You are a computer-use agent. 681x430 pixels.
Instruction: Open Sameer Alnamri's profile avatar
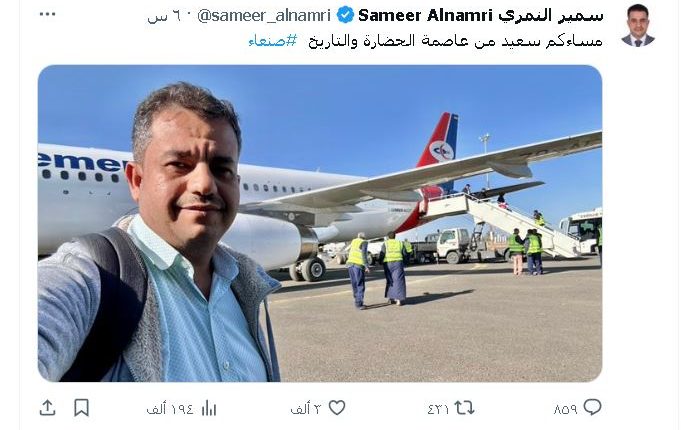(638, 25)
